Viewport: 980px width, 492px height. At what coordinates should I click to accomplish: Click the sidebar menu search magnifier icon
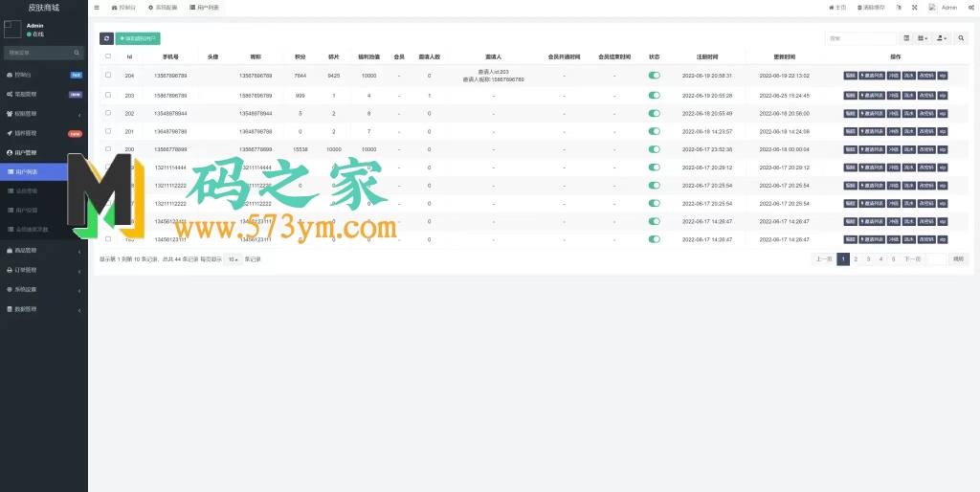[77, 53]
